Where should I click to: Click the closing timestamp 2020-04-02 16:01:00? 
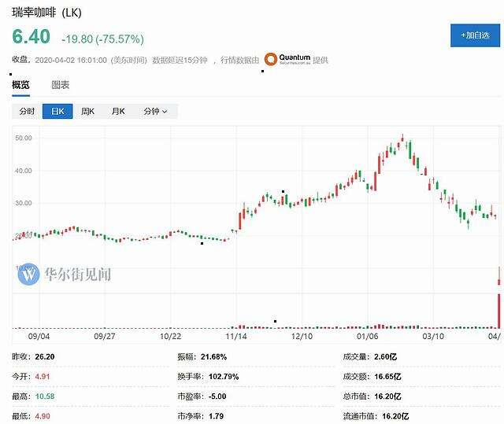(x=71, y=60)
